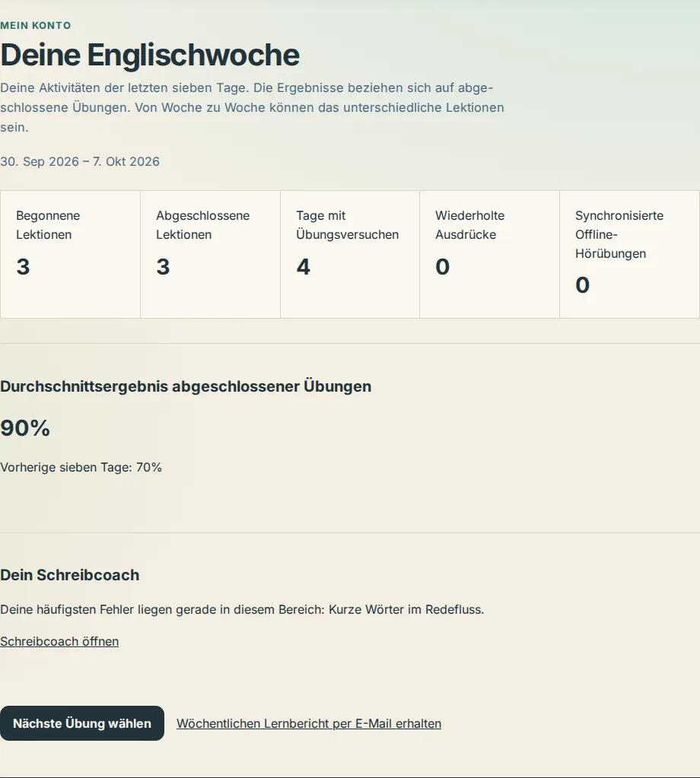Click the value 3 under Abgeschlossene Lektionen
Screen dimensions: 700x778
(x=163, y=267)
